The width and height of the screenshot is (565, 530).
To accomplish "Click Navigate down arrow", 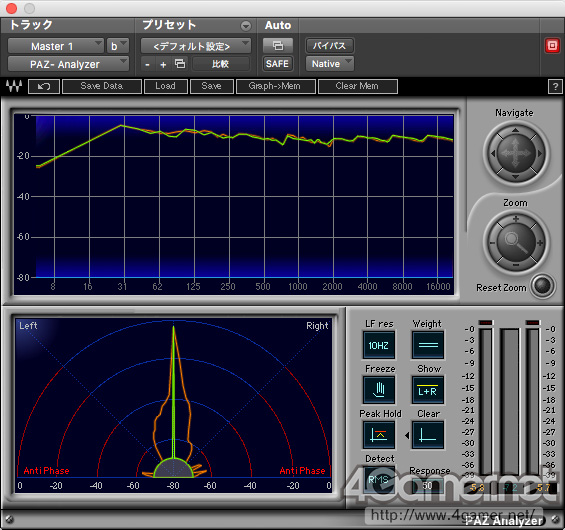I will (516, 177).
